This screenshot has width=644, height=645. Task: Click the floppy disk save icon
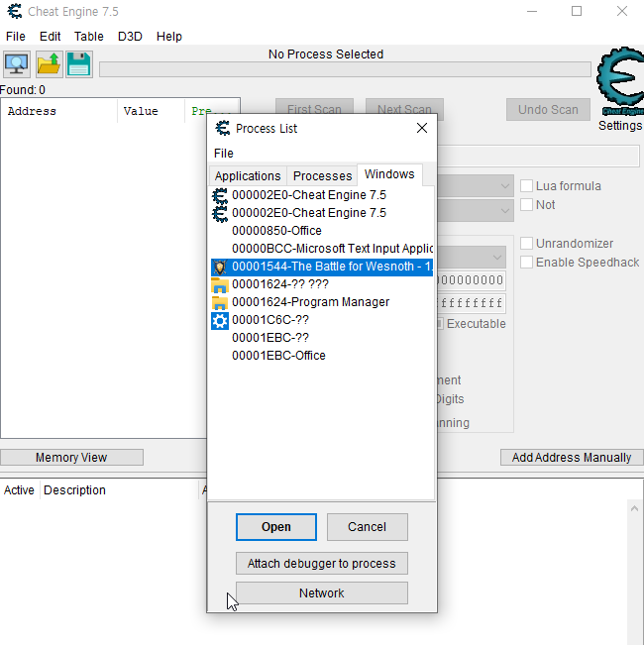pyautogui.click(x=78, y=64)
